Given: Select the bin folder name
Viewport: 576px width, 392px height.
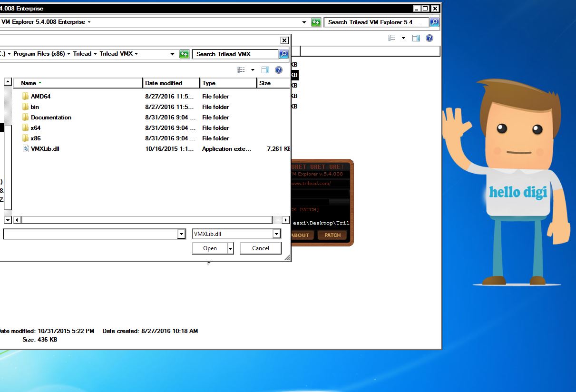Looking at the screenshot, I should tap(35, 107).
